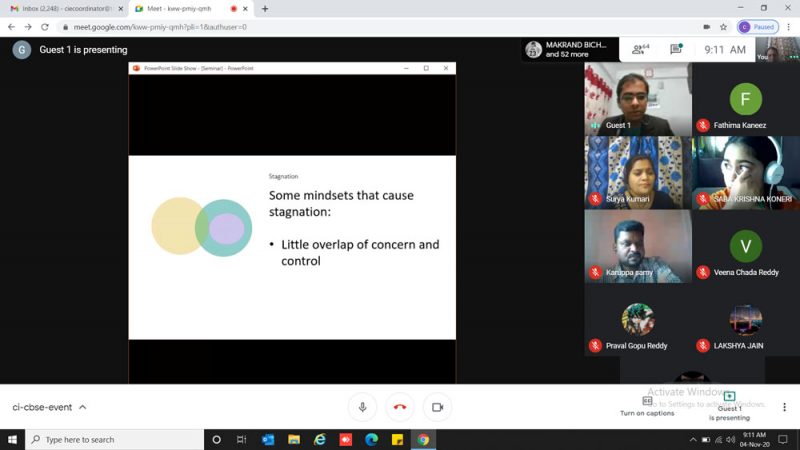Screen dimensions: 800x450
Task: Select Fathima Kaneez participant tile
Action: [746, 99]
